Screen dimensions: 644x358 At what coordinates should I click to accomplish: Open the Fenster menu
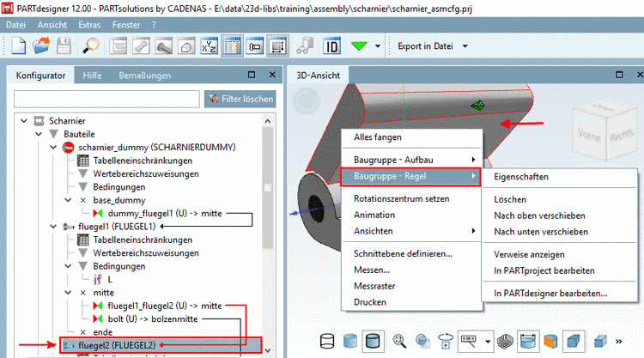(x=126, y=25)
